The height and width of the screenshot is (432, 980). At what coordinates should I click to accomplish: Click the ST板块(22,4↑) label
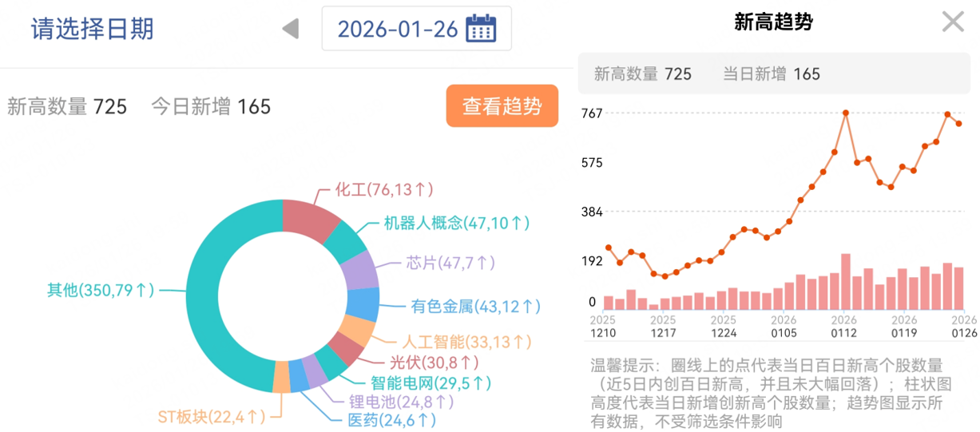pos(211,417)
